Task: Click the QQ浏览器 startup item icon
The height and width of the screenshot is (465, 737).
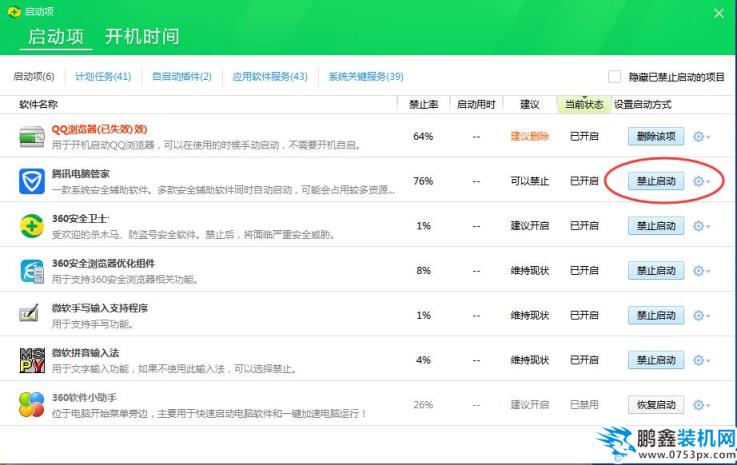Action: click(x=32, y=136)
